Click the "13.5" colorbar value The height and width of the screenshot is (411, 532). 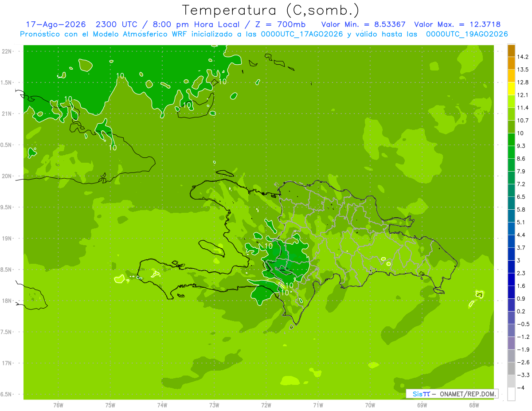click(x=523, y=70)
